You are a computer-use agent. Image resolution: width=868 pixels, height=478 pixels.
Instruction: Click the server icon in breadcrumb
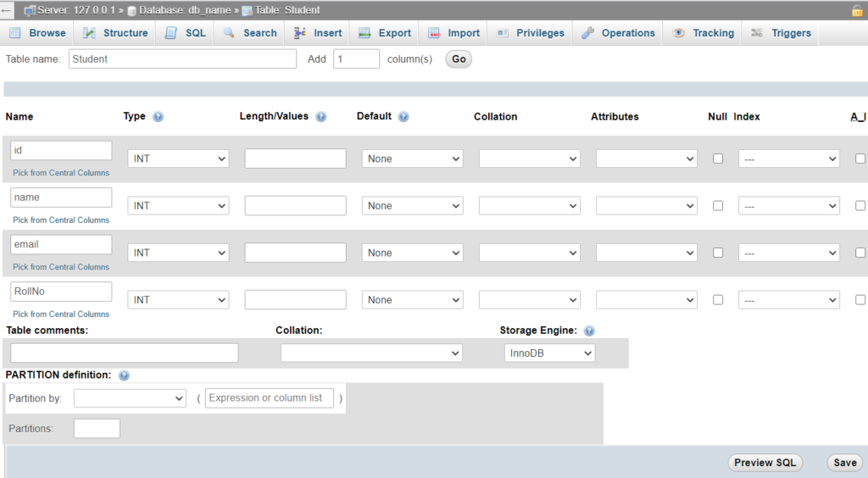[30, 10]
